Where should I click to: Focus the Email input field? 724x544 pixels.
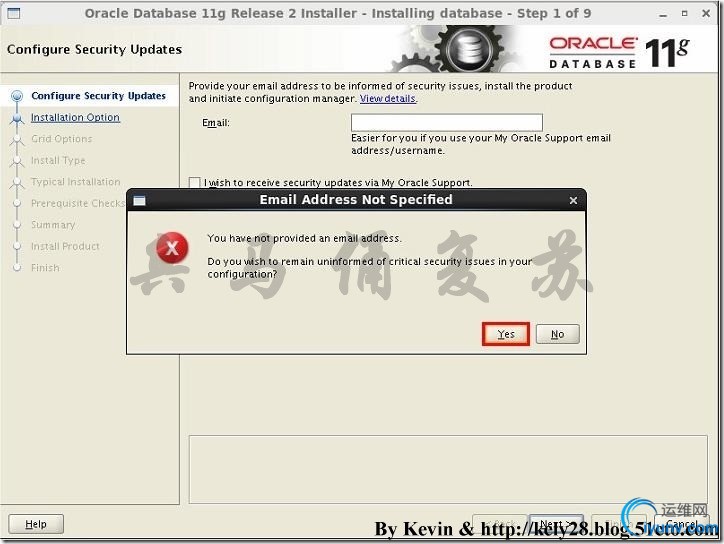446,123
